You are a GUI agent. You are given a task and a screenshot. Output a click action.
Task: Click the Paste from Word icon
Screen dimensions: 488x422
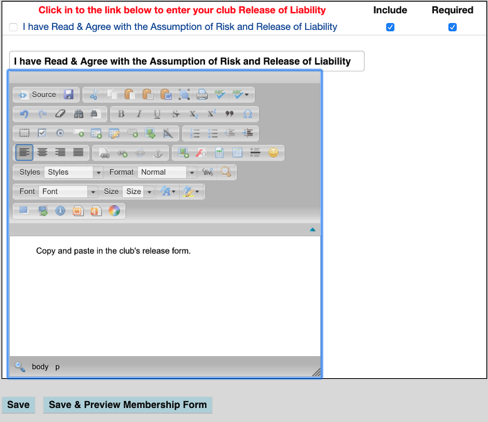pos(166,95)
